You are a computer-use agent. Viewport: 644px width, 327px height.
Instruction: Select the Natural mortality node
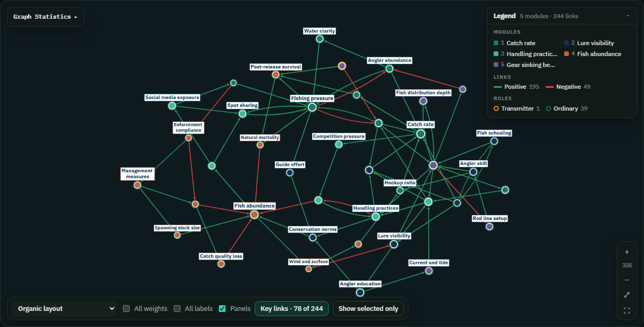click(260, 145)
